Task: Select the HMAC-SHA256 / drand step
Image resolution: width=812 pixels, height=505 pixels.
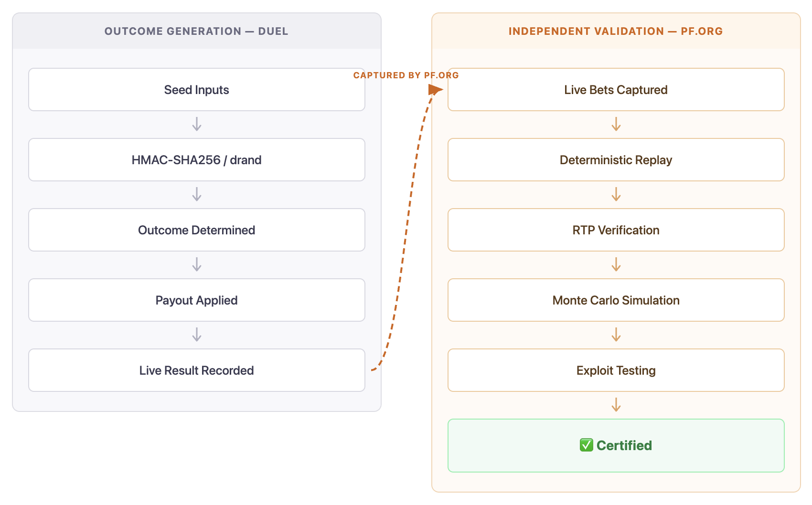Action: pyautogui.click(x=196, y=160)
